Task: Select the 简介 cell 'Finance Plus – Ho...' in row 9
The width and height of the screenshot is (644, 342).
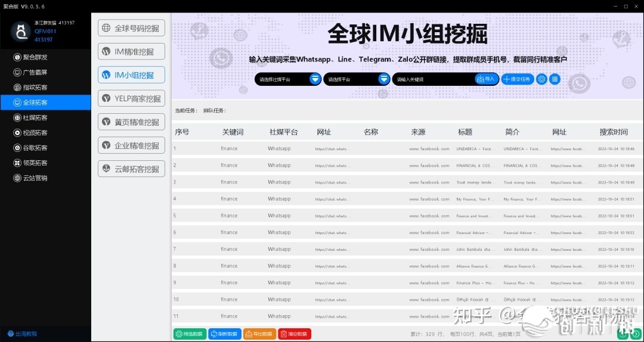Action: point(521,283)
